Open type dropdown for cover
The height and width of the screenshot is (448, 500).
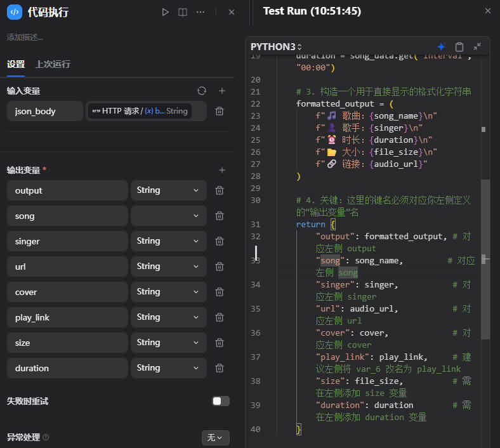pos(169,292)
